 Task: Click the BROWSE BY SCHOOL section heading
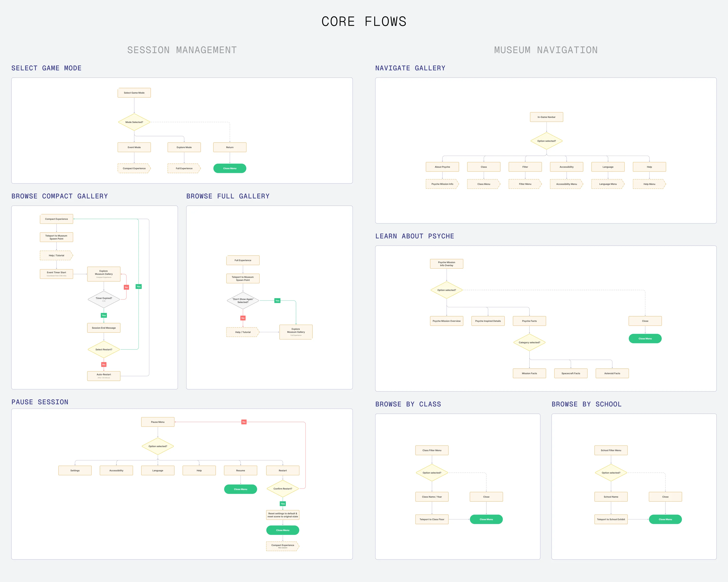point(587,404)
